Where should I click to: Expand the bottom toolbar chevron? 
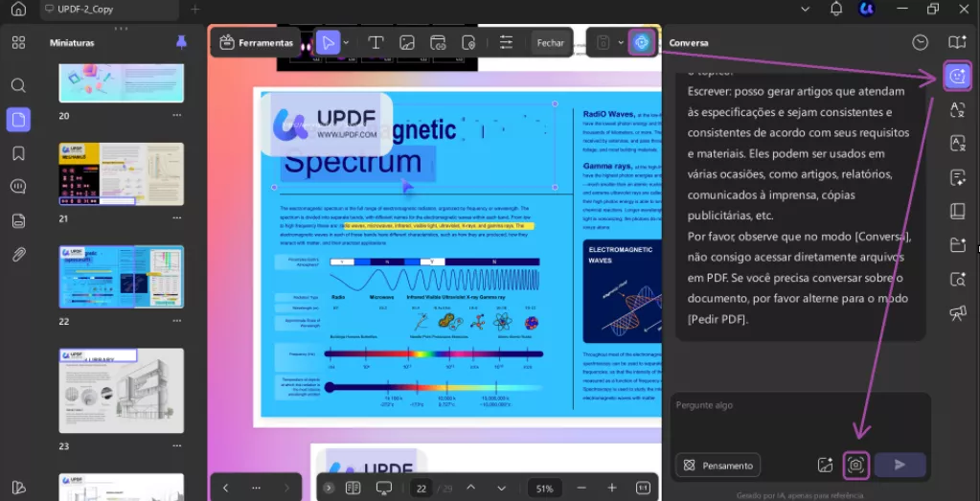coord(329,488)
